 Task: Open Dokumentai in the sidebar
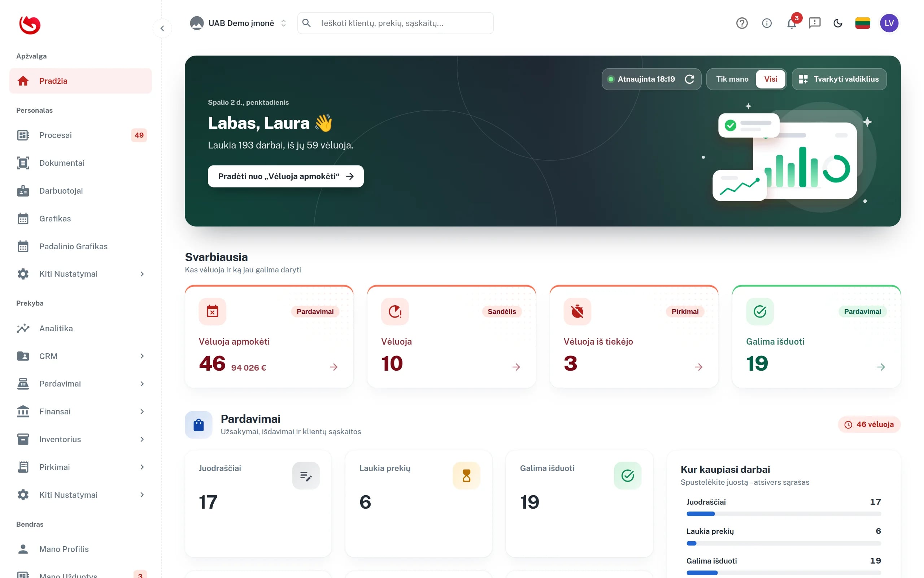click(x=80, y=163)
